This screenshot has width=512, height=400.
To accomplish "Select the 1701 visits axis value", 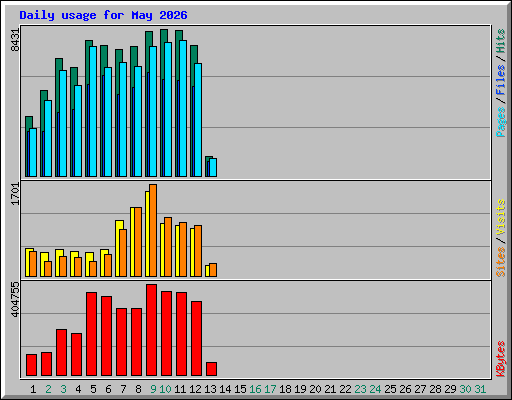I will tap(15, 194).
